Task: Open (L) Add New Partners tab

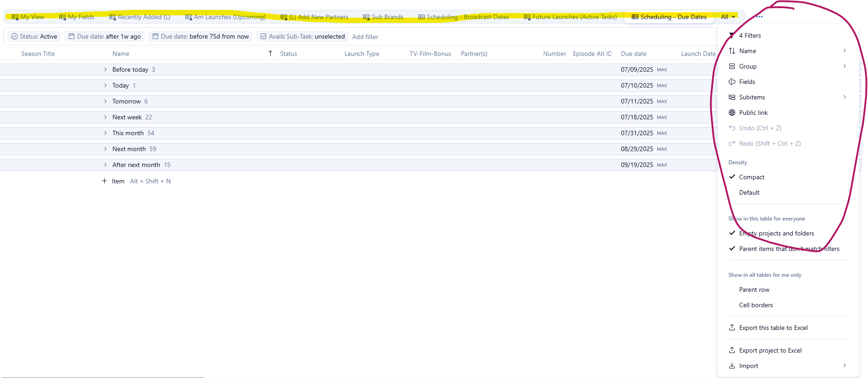Action: pos(315,17)
